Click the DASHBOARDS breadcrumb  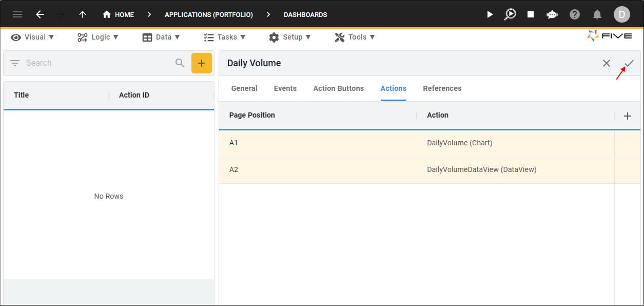point(305,14)
